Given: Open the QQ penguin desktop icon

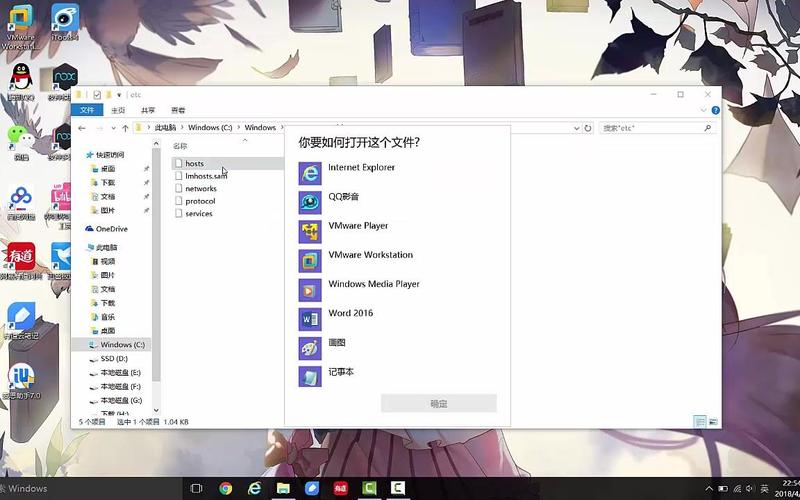Looking at the screenshot, I should 21,82.
